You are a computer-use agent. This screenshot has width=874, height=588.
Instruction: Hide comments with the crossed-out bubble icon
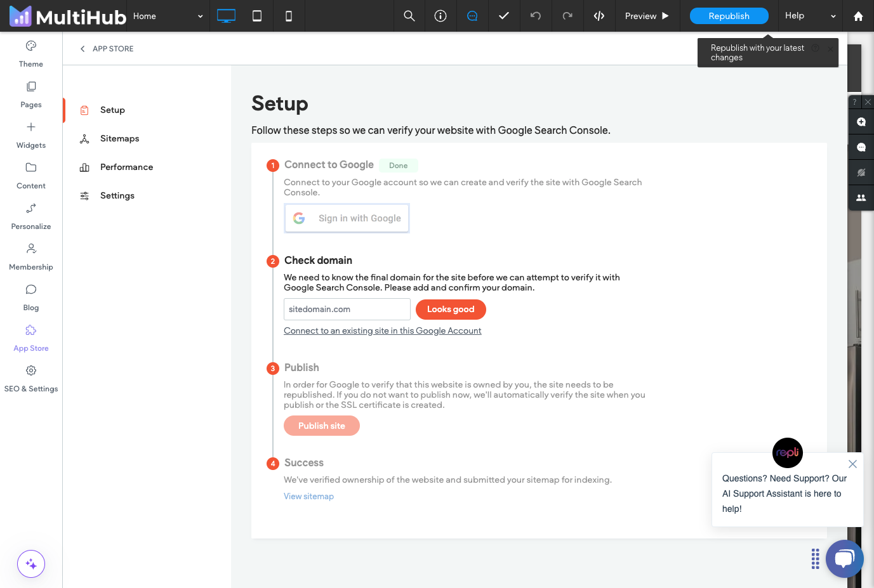click(861, 173)
